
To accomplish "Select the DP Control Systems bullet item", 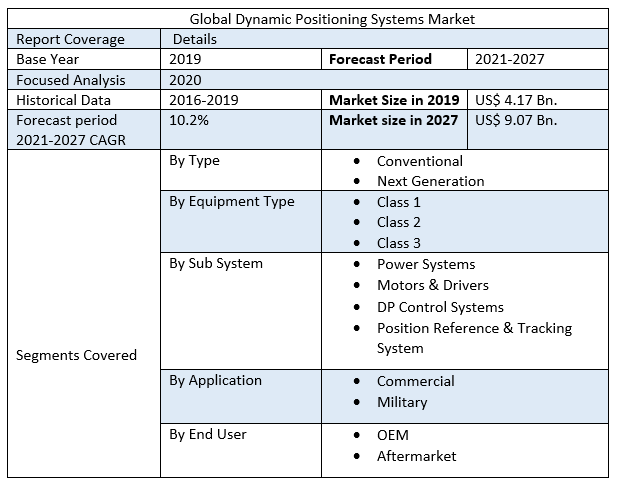I will pos(440,307).
